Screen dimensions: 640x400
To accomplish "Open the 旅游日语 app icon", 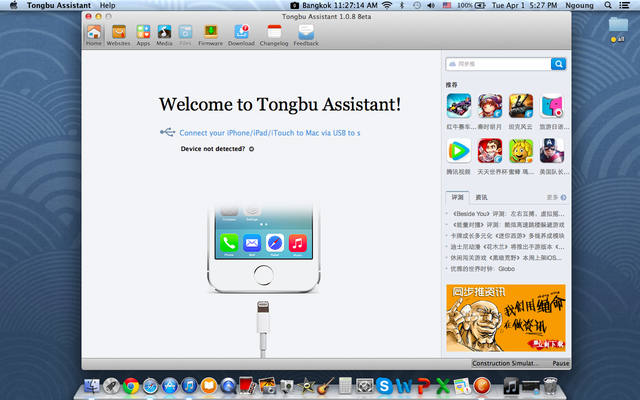I will pyautogui.click(x=552, y=106).
